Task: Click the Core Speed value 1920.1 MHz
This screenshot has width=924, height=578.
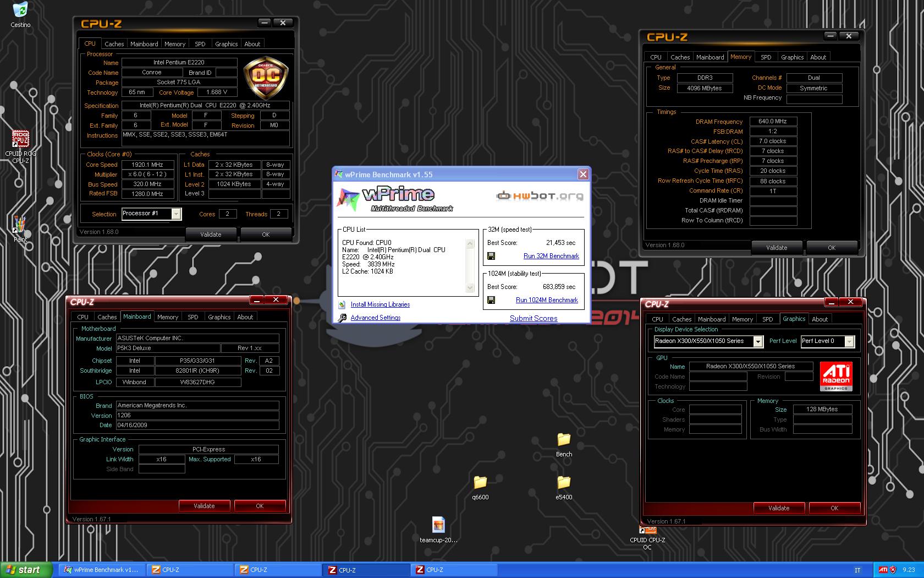Action: tap(147, 165)
